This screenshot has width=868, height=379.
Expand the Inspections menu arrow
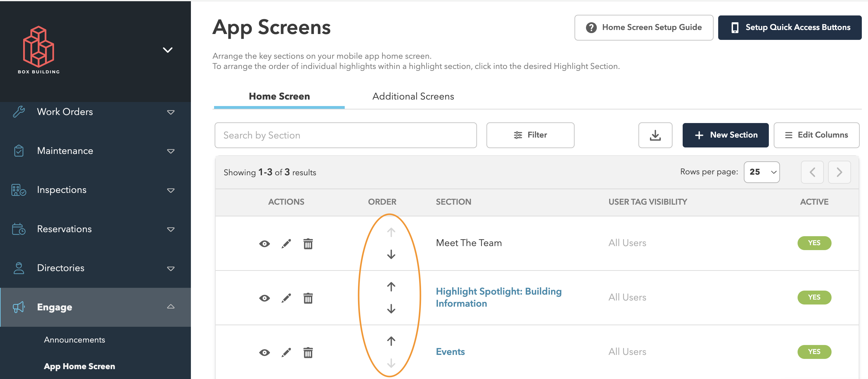click(x=171, y=190)
